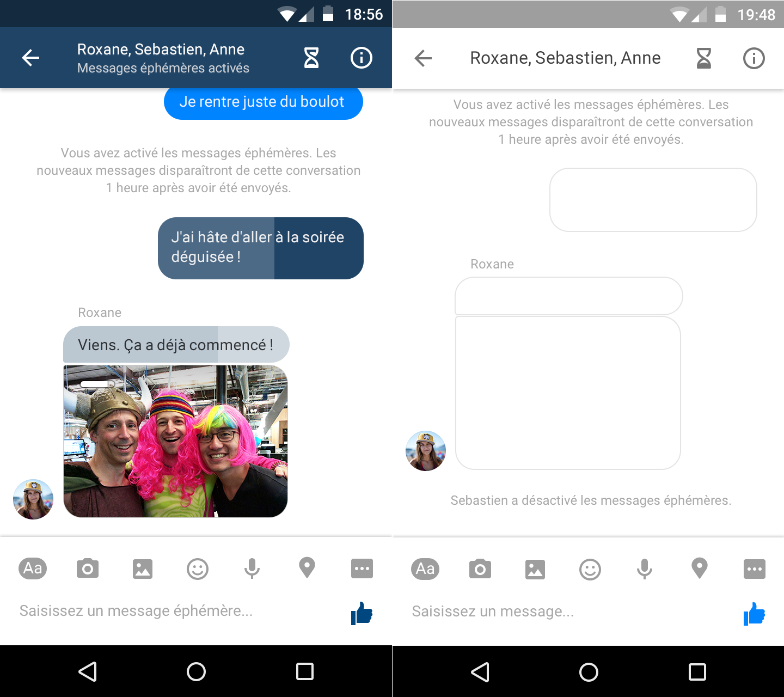Open emoji picker in right chat toolbar
Screen dimensions: 784x697
pyautogui.click(x=590, y=570)
